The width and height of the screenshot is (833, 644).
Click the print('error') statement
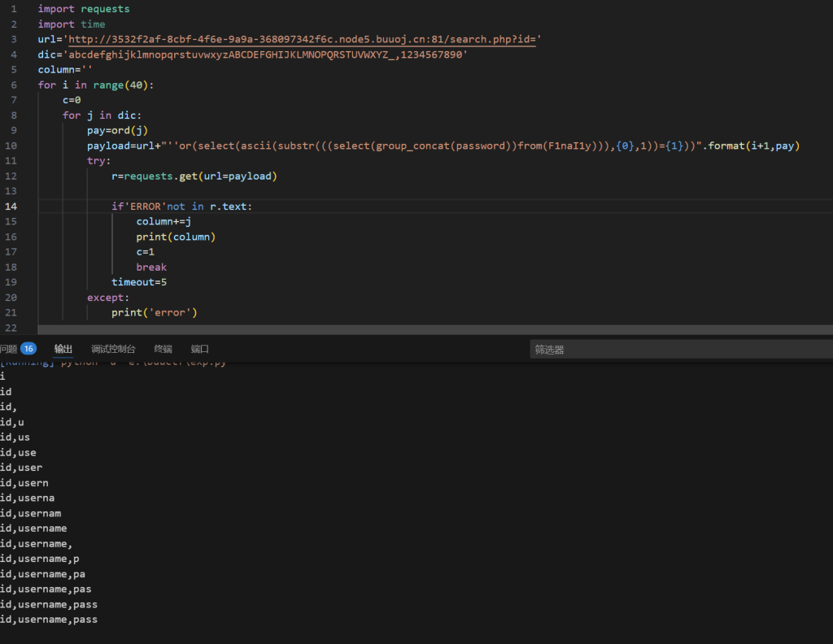(x=154, y=313)
